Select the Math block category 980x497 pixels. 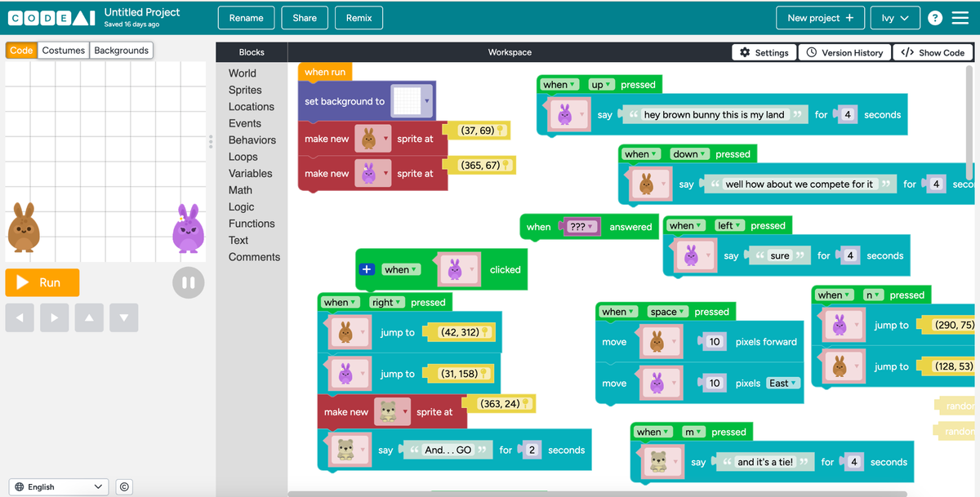click(240, 190)
